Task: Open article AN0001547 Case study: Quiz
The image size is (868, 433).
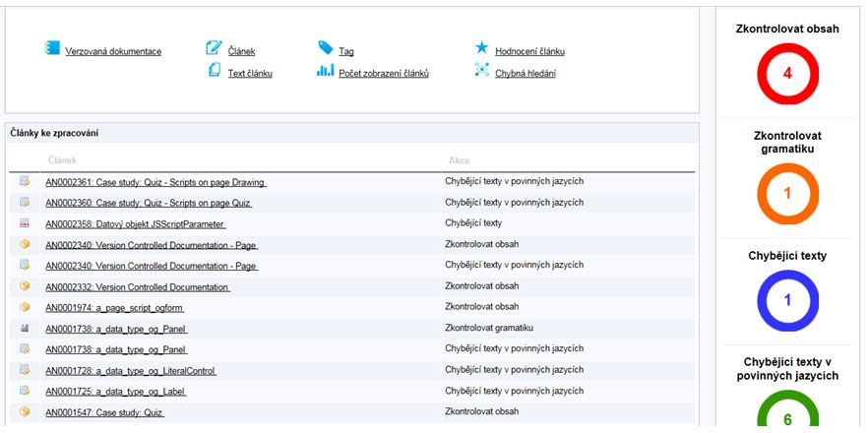Action: pyautogui.click(x=104, y=412)
